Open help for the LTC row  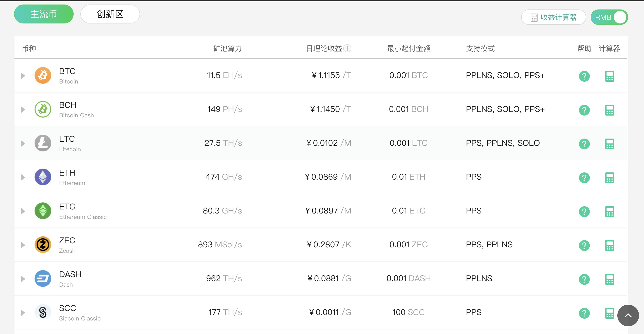coord(584,144)
